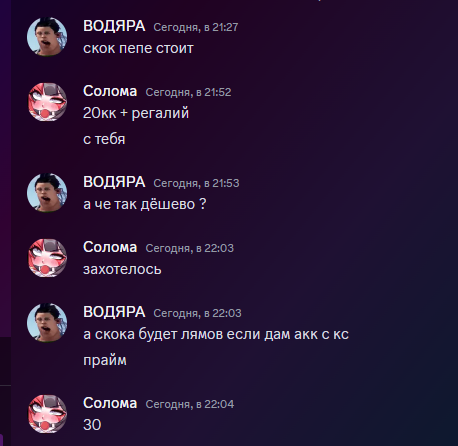The height and width of the screenshot is (446, 458).
Task: Open ВОДЯРА's avatar beside the 21:27 message
Action: [47, 37]
